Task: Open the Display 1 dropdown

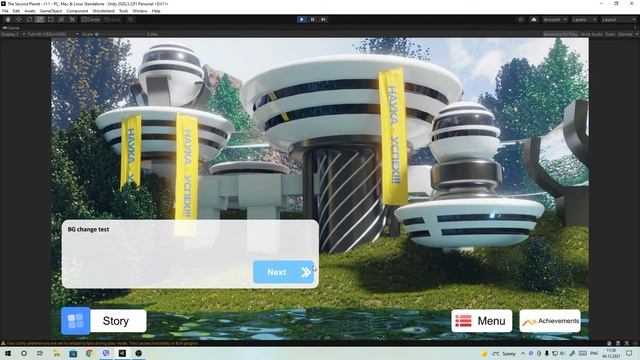Action: 12,34
